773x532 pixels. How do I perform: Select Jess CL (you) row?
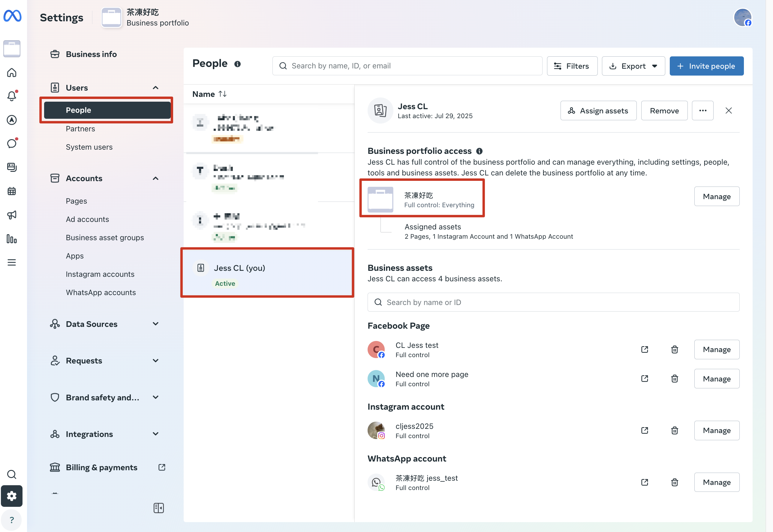(269, 273)
